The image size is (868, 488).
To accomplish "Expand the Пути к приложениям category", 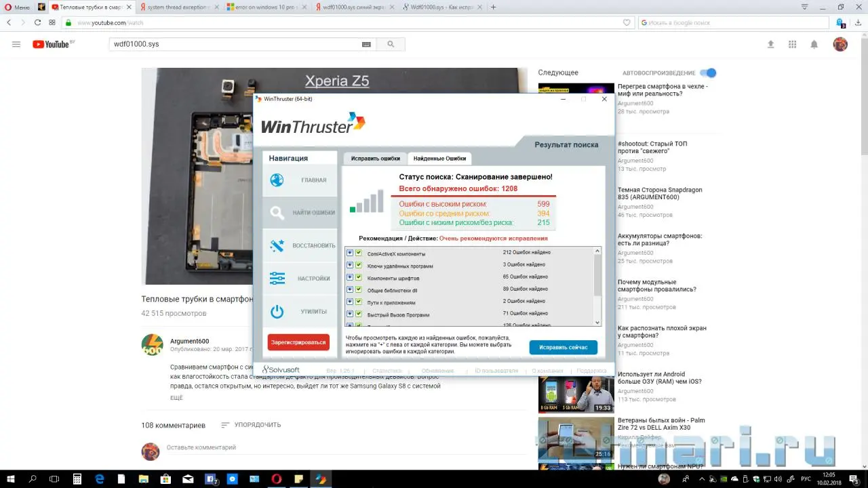I will [350, 302].
